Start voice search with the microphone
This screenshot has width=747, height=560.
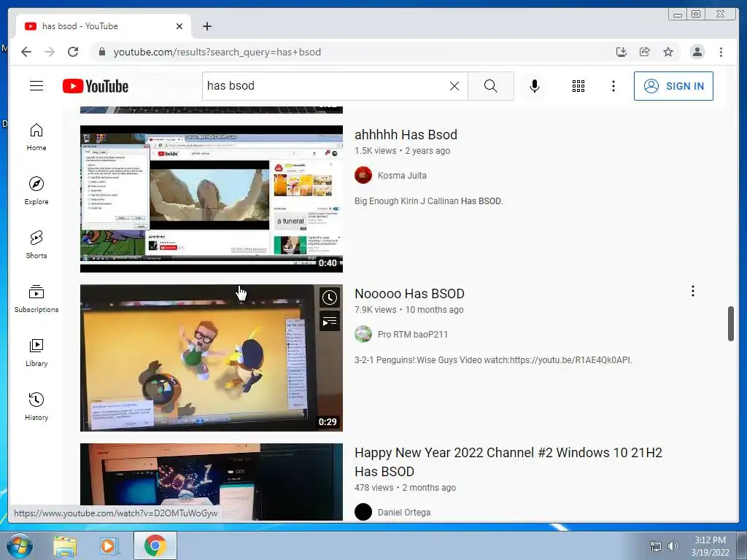[535, 86]
